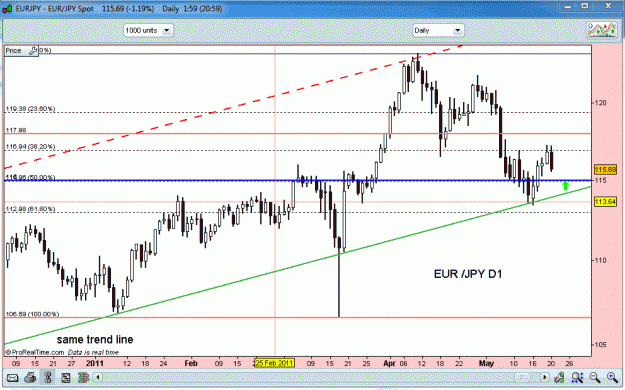The width and height of the screenshot is (625, 390).
Task: Click the indicators chart icon at top right
Action: pyautogui.click(x=601, y=30)
